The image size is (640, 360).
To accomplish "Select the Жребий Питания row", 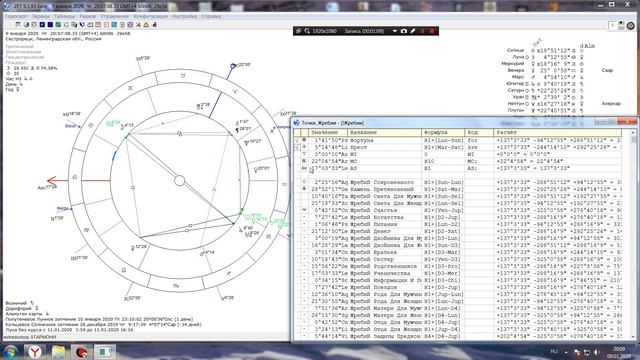I will click(458, 224).
